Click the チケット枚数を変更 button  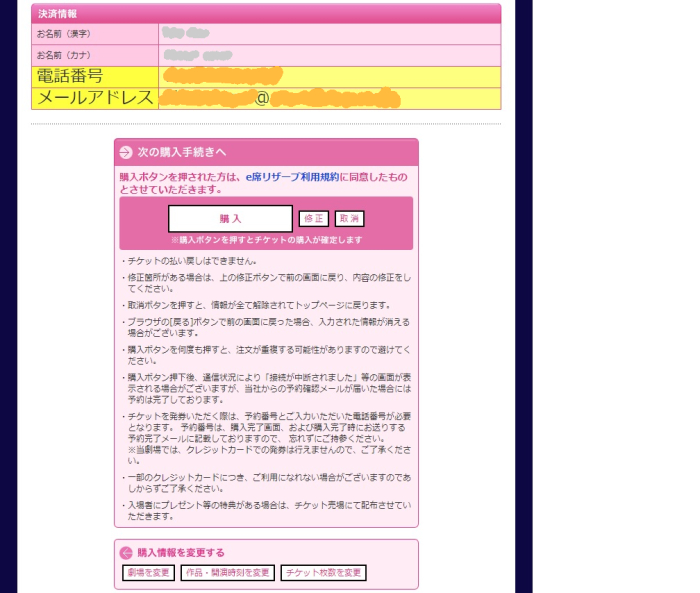[323, 573]
